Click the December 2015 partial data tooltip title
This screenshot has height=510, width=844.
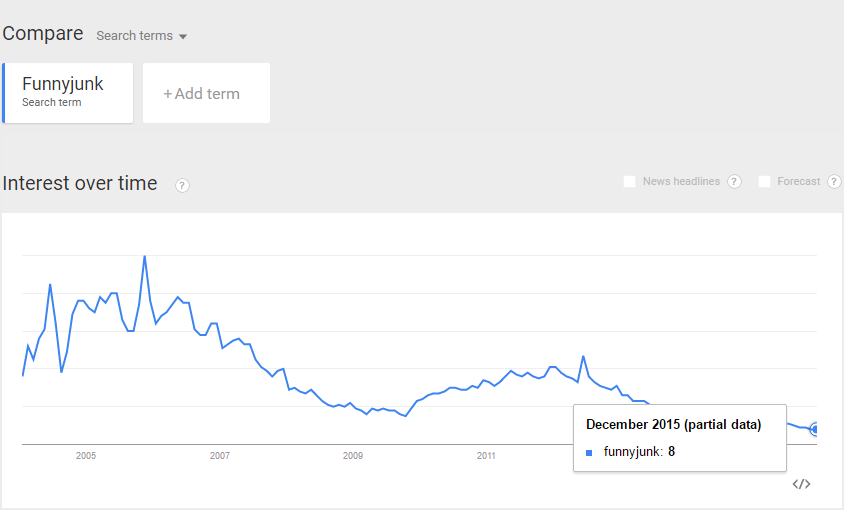pyautogui.click(x=673, y=425)
